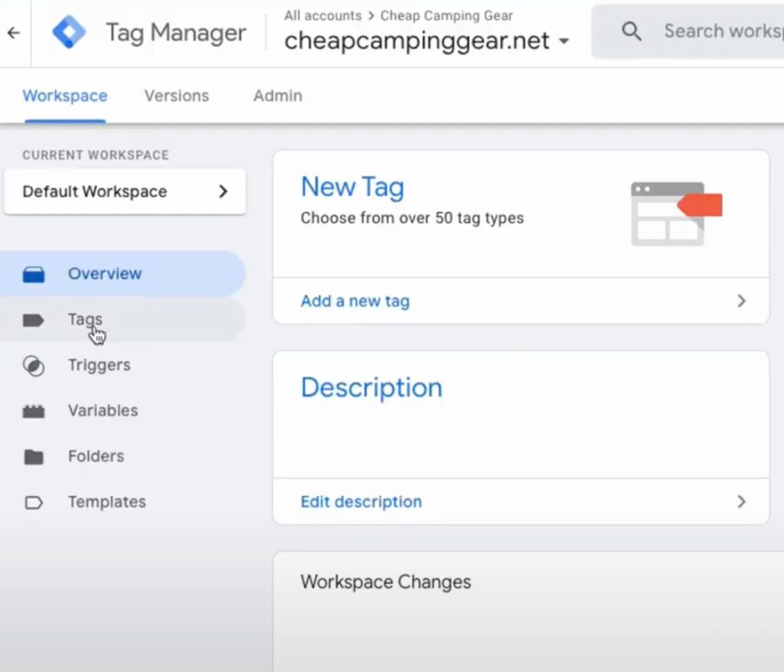784x672 pixels.
Task: Expand the Default Workspace selector
Action: pos(125,191)
